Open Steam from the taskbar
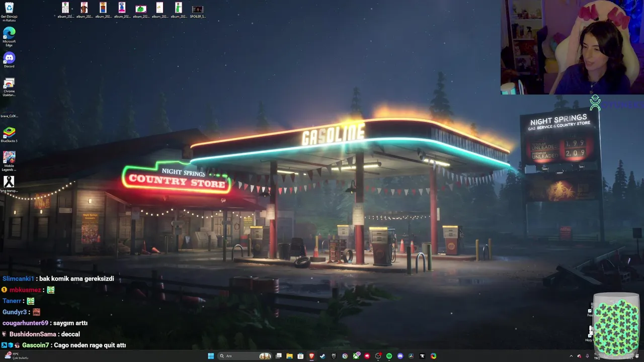644x362 pixels. 323,356
